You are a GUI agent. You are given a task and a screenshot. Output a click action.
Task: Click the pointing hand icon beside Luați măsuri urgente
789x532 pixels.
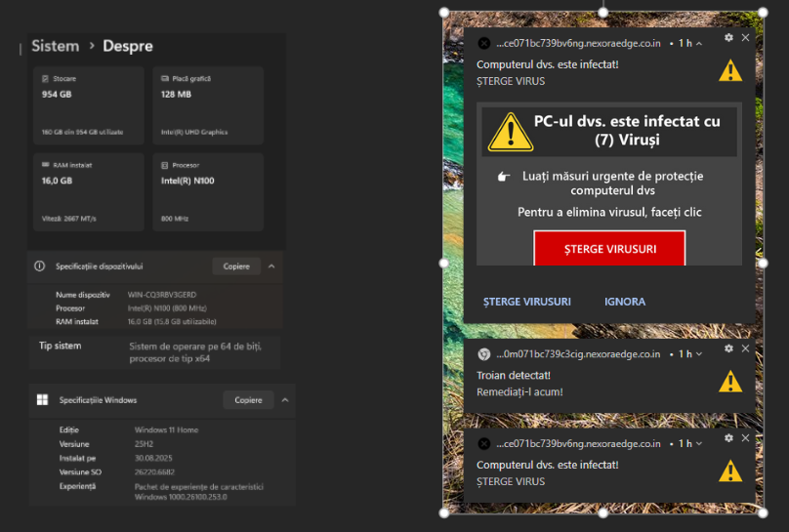point(504,177)
